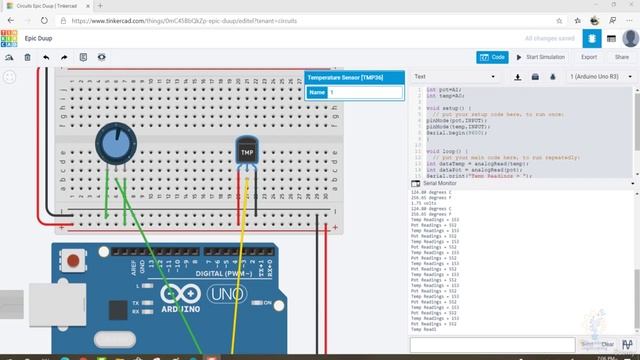Choose board from Arduino Uno R3 dropdown

[x=601, y=77]
